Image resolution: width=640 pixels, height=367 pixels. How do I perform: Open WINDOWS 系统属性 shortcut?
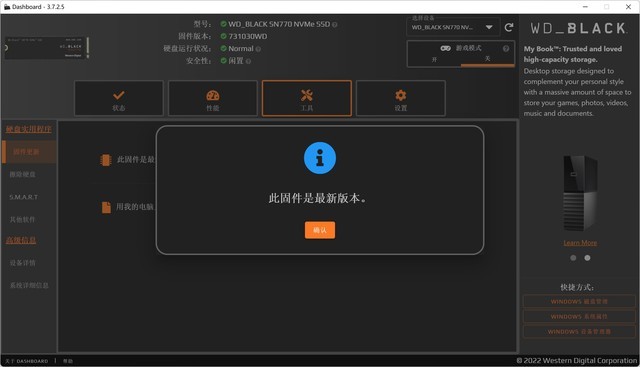(x=579, y=316)
